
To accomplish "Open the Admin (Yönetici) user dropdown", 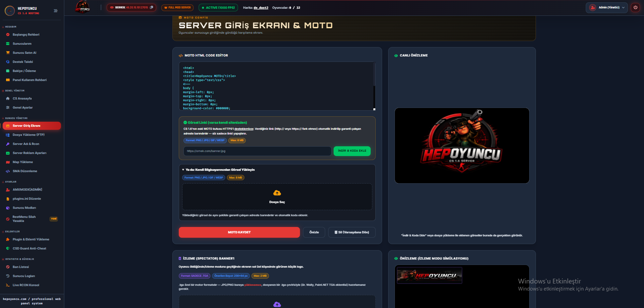I will coord(607,7).
